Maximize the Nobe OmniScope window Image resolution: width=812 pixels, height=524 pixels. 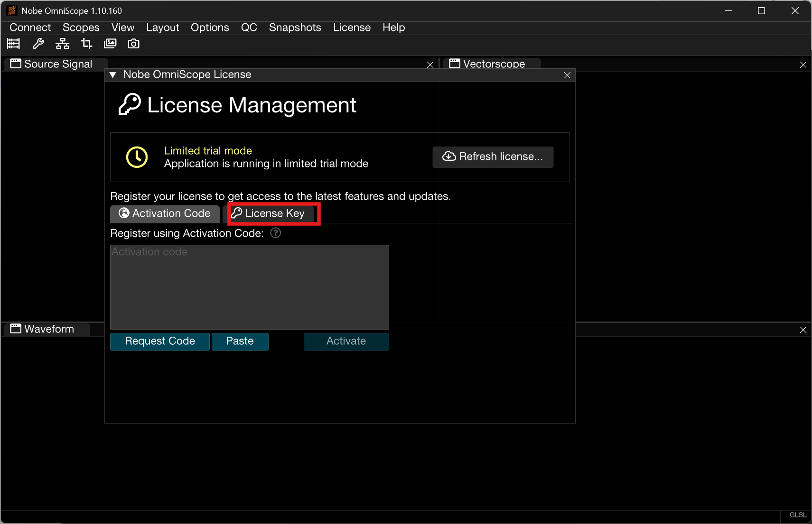(761, 10)
